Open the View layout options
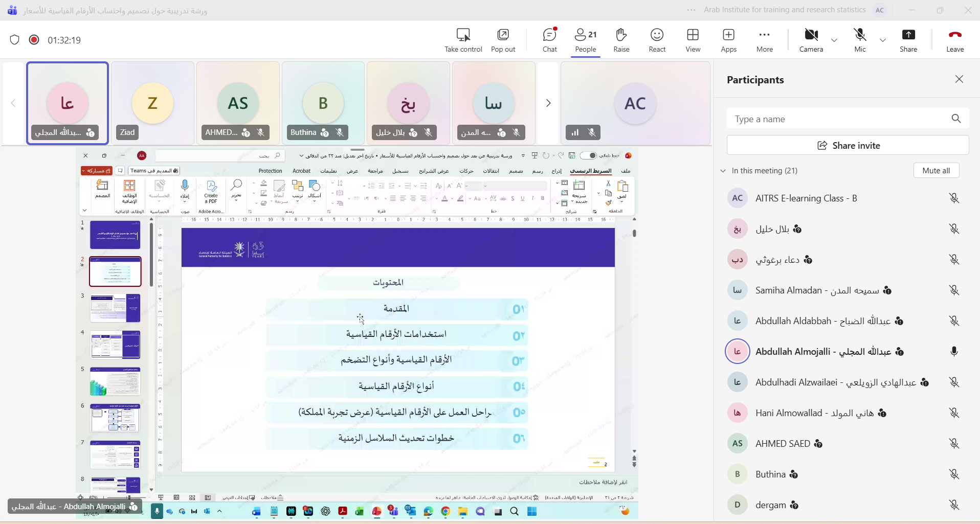This screenshot has width=980, height=524. (x=693, y=40)
